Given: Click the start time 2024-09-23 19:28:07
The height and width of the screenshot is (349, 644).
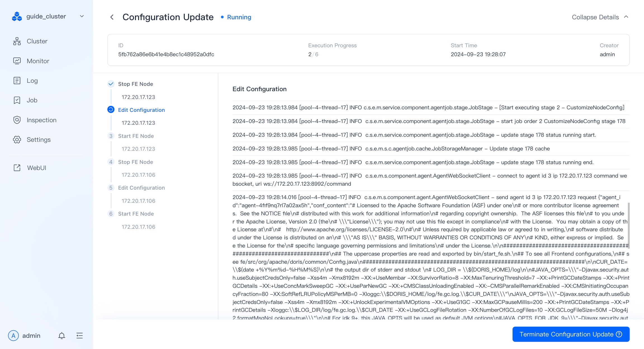Looking at the screenshot, I should coord(478,54).
